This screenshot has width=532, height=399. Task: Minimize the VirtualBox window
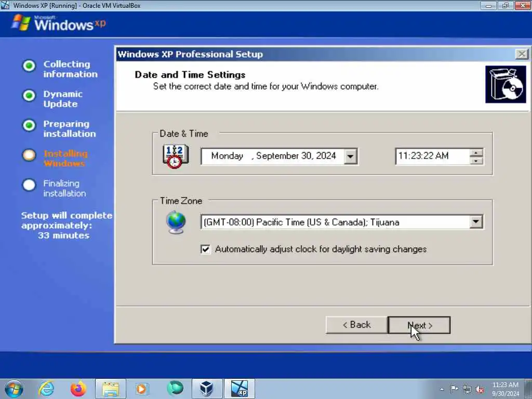pos(488,5)
